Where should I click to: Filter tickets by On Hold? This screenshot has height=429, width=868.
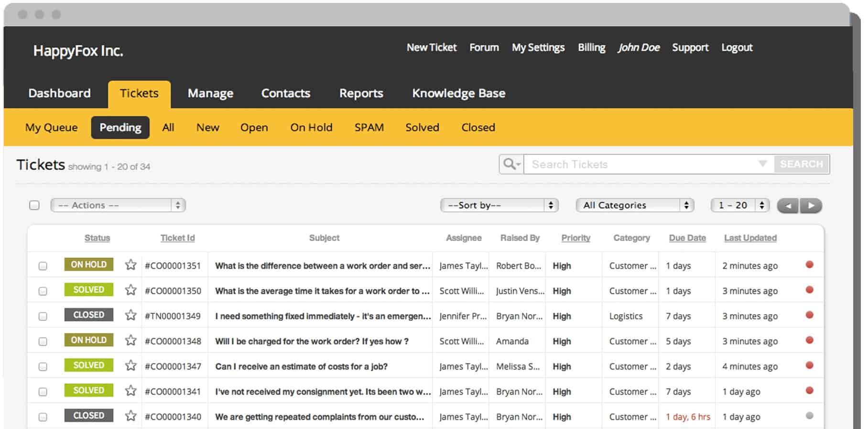[311, 128]
